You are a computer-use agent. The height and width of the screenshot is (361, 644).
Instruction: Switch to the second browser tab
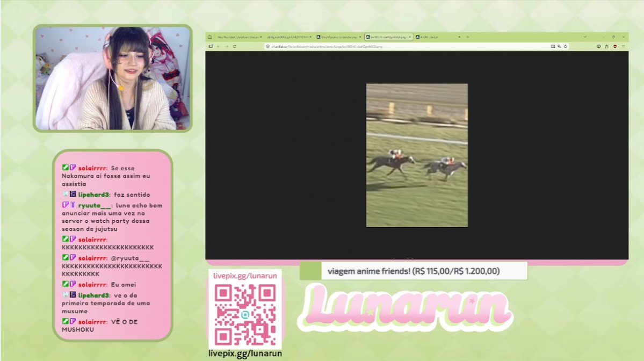click(289, 37)
